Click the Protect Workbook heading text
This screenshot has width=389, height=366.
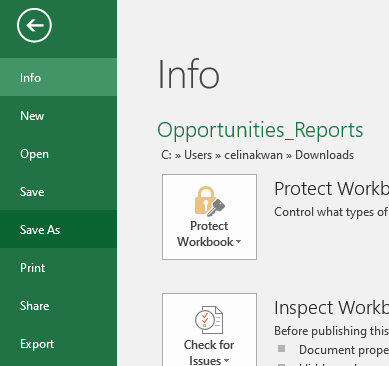[331, 189]
